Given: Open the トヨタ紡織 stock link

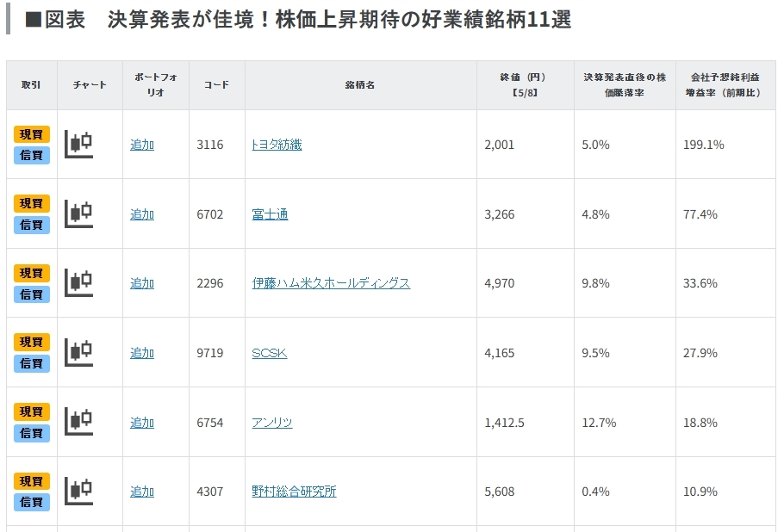Looking at the screenshot, I should point(277,145).
